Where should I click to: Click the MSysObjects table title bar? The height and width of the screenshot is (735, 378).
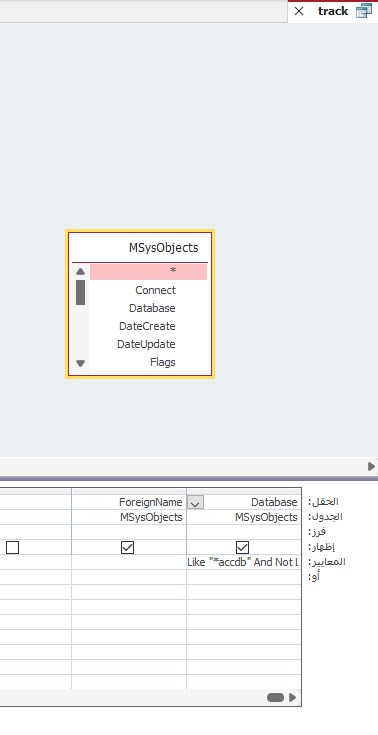click(140, 248)
